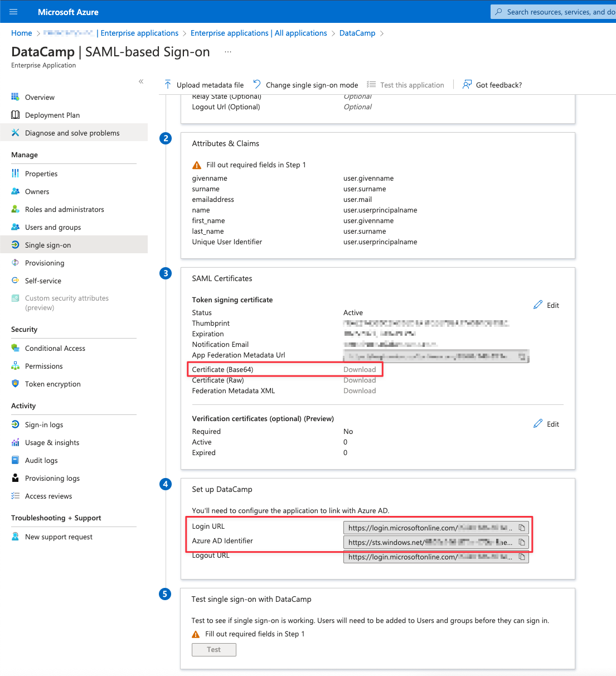This screenshot has width=616, height=676.
Task: Click the Upload metadata file button
Action: tap(204, 85)
